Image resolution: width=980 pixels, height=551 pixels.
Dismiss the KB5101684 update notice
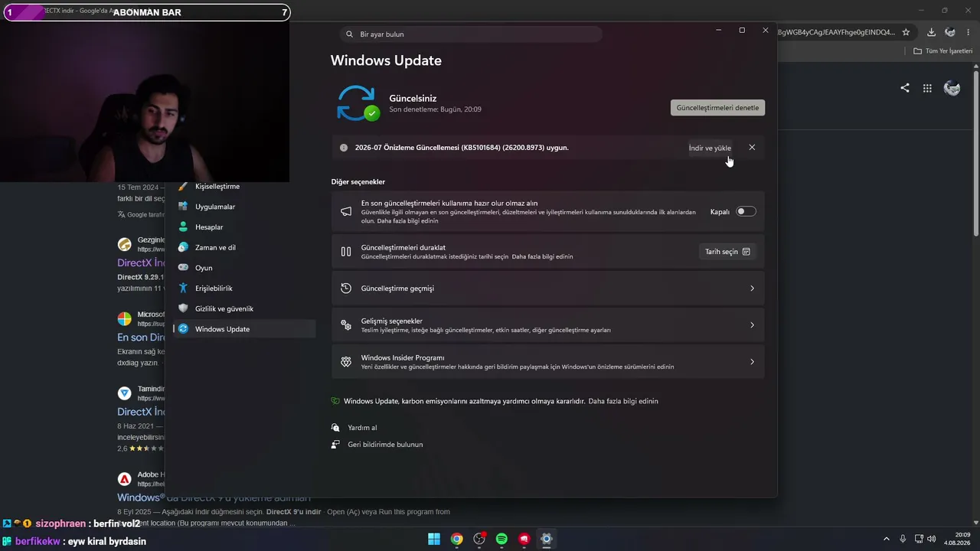pos(752,148)
